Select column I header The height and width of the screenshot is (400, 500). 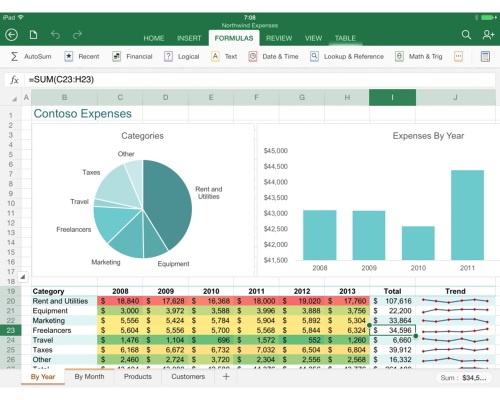[392, 97]
